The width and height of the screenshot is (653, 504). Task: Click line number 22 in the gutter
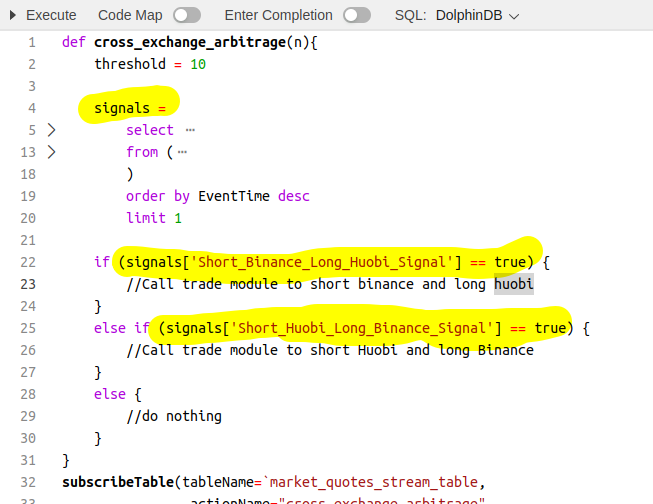(x=27, y=262)
